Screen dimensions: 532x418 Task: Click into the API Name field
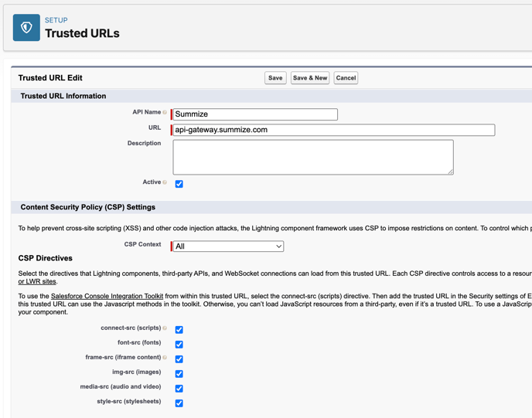[x=255, y=114]
